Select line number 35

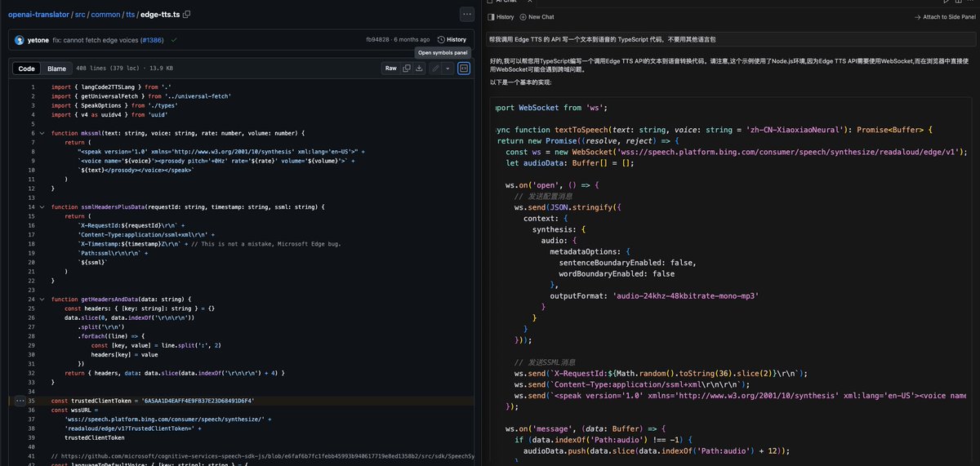(x=31, y=401)
